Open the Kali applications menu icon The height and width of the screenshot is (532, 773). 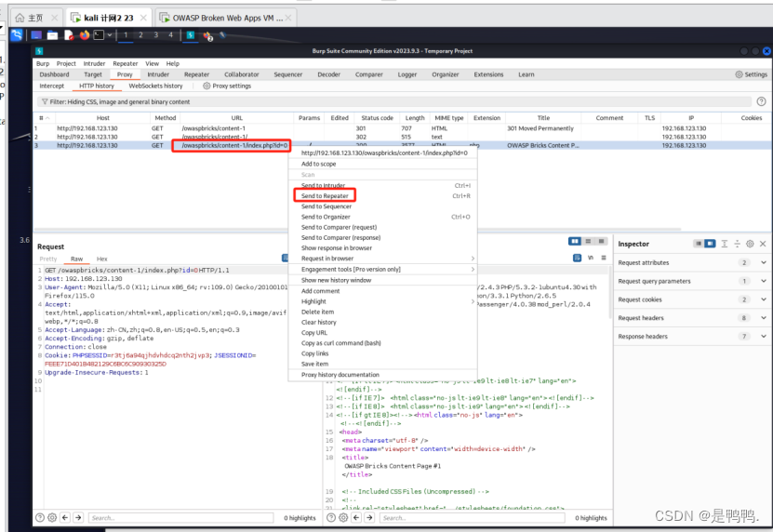pos(16,35)
